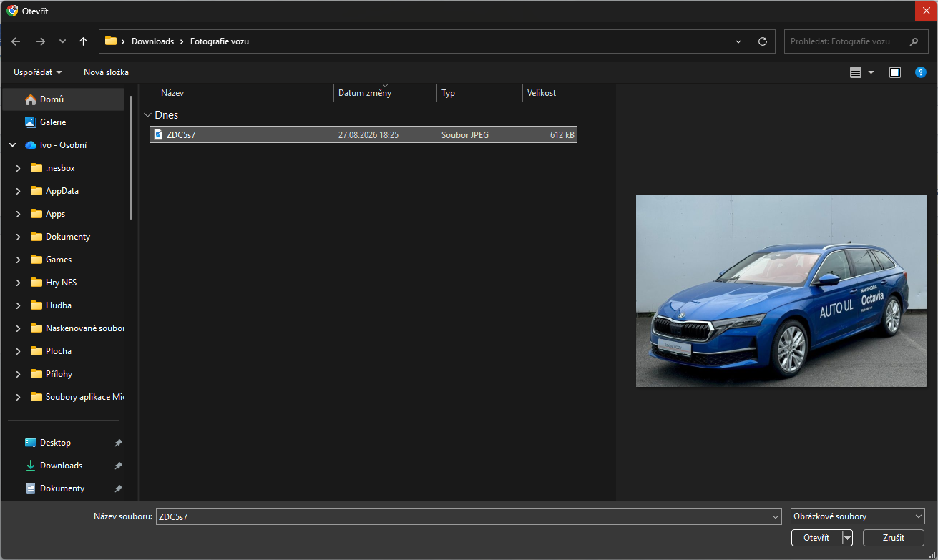The width and height of the screenshot is (938, 560).
Task: Collapse the Dnes group
Action: point(148,115)
